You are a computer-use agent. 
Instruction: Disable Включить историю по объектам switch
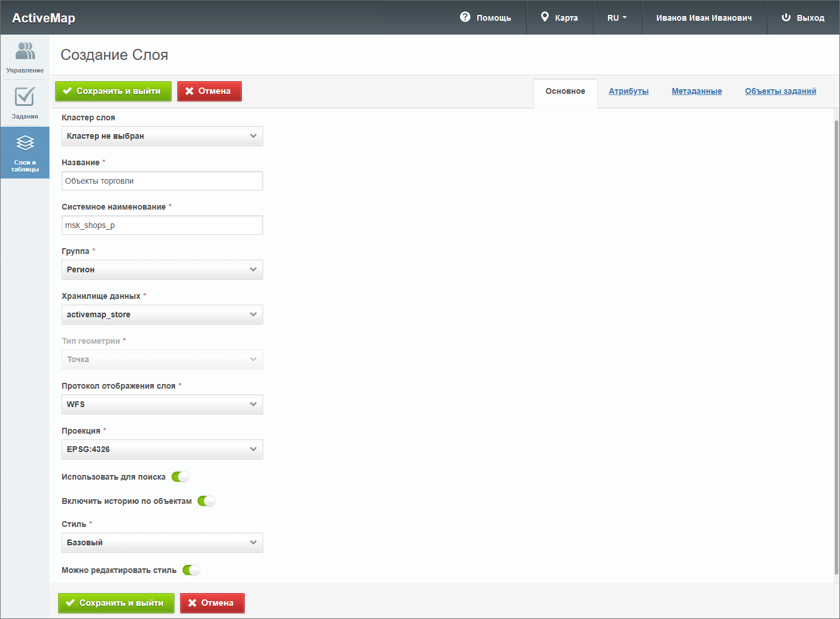(206, 501)
